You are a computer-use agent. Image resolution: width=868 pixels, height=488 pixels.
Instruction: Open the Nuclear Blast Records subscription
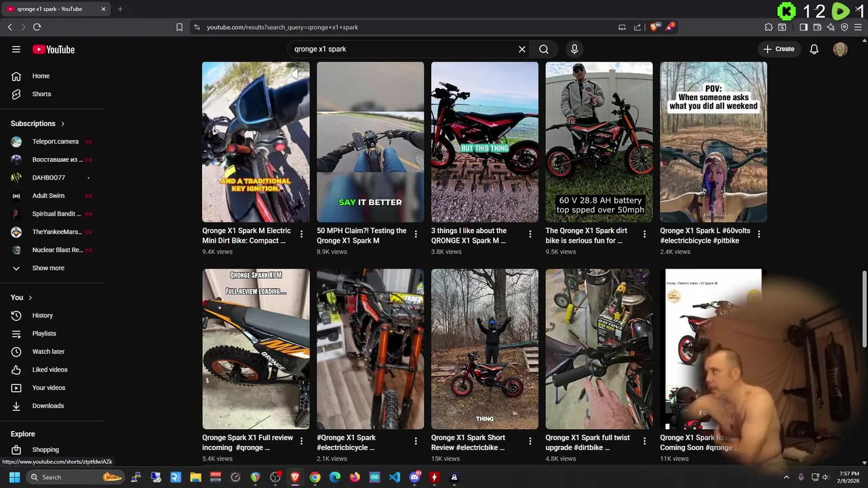52,250
